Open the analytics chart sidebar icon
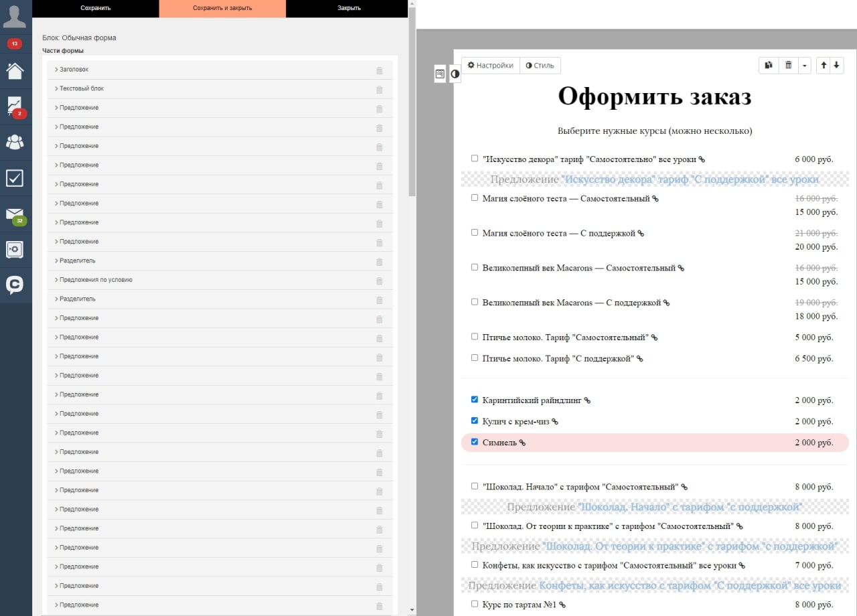The height and width of the screenshot is (616, 857). [x=15, y=106]
